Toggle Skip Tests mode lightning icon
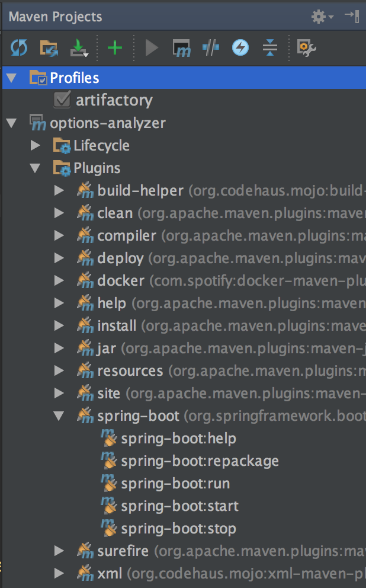The image size is (366, 588). pyautogui.click(x=240, y=47)
